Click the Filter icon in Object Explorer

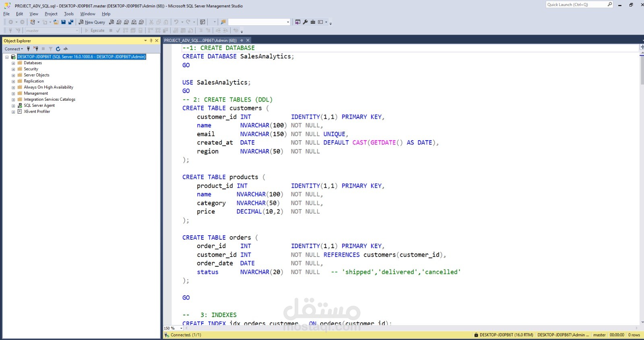pyautogui.click(x=51, y=49)
